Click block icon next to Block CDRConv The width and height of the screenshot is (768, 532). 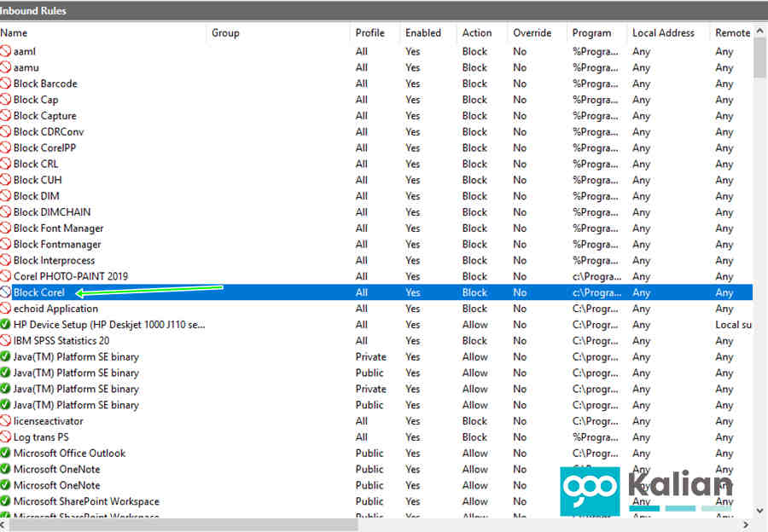[x=5, y=131]
